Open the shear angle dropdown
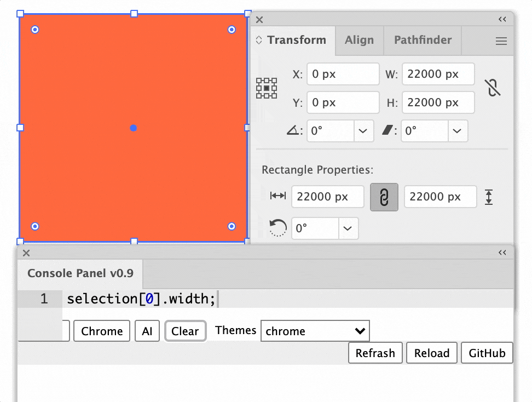The image size is (532, 402). click(458, 131)
